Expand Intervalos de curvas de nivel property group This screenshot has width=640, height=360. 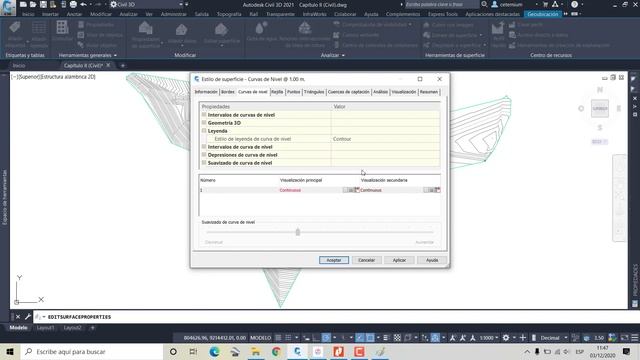[x=204, y=115]
